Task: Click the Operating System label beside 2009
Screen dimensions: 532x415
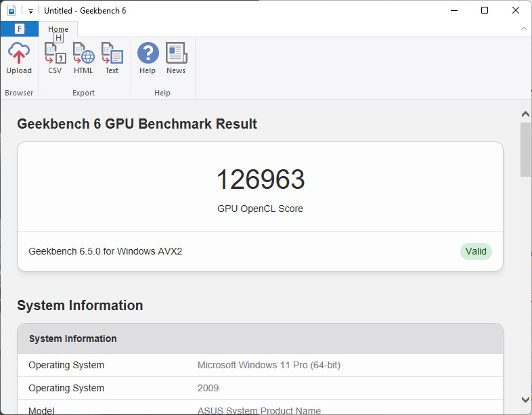Action: click(x=66, y=388)
